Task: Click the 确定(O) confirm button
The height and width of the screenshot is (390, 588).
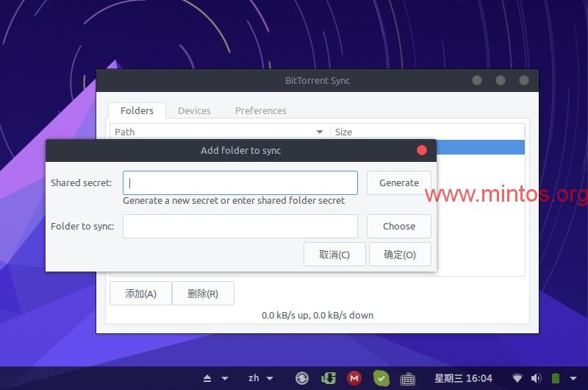Action: click(400, 255)
